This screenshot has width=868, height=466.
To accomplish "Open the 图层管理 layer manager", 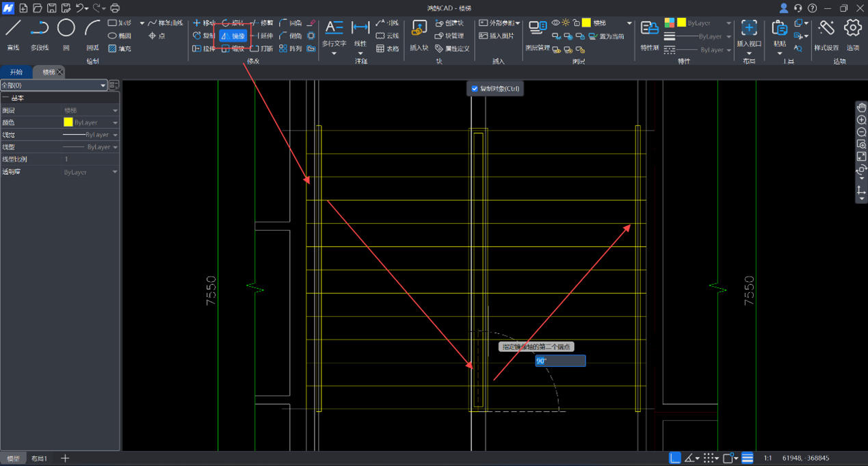I will click(538, 29).
